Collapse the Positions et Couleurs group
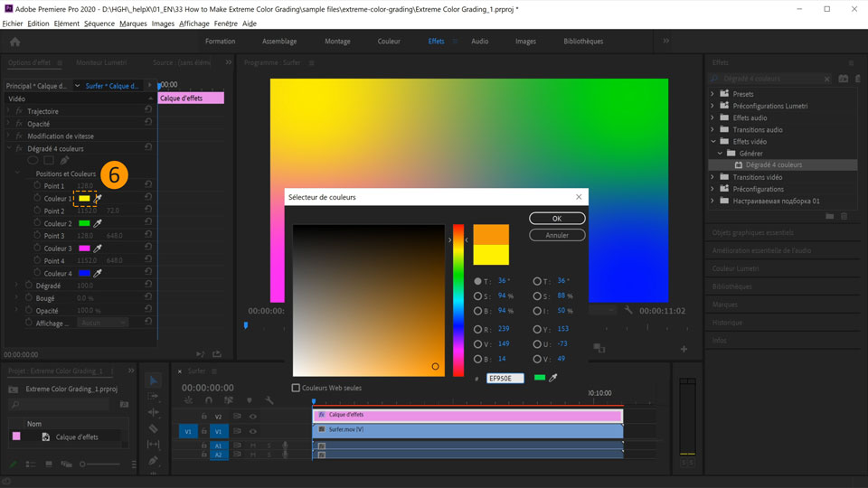The image size is (868, 488). (x=17, y=174)
